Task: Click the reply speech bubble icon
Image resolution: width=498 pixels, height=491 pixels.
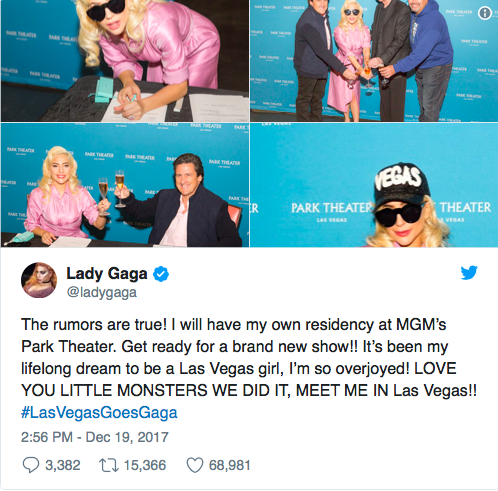Action: 31,465
